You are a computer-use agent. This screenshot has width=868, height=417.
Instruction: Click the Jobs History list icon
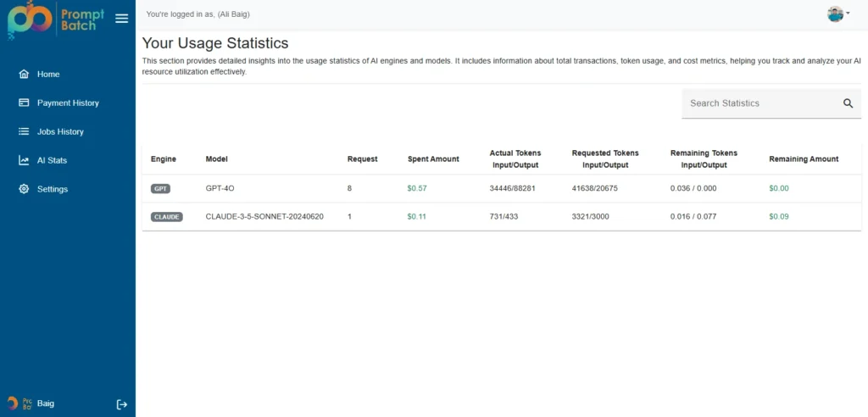[x=24, y=132]
